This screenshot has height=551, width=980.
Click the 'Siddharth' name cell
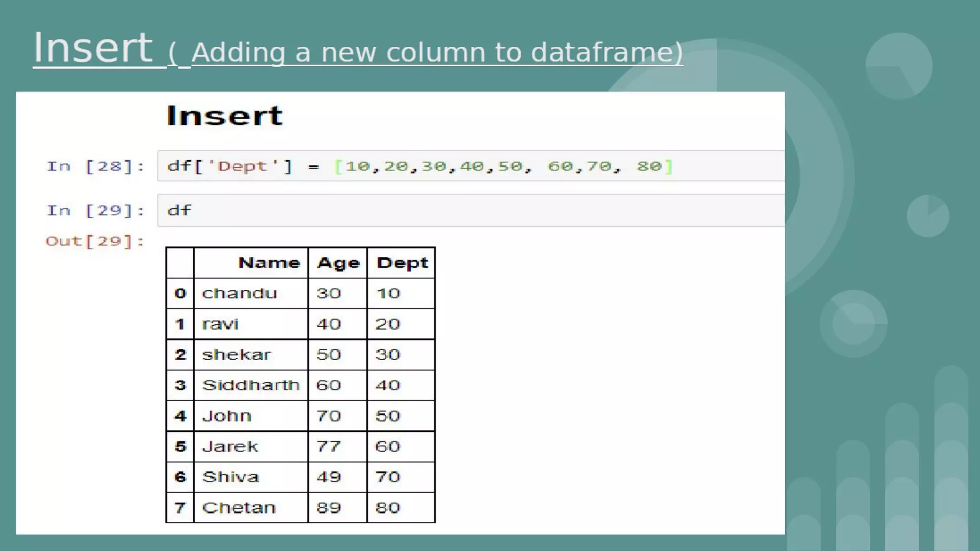(250, 385)
